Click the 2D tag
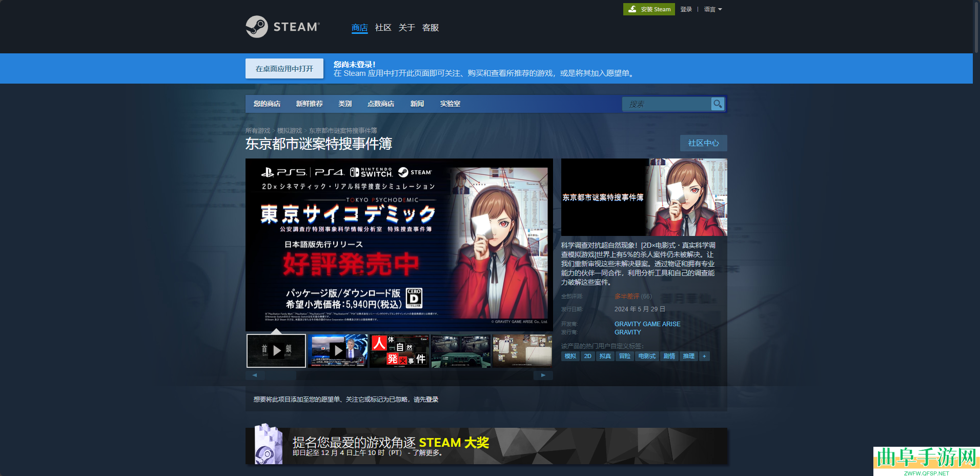Image resolution: width=980 pixels, height=476 pixels. [588, 356]
